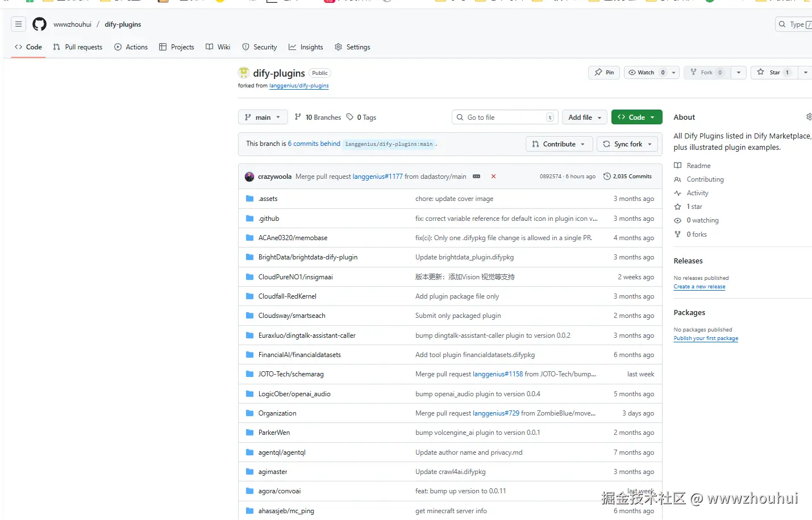
Task: Click the Organization folder icon
Action: [x=249, y=413]
